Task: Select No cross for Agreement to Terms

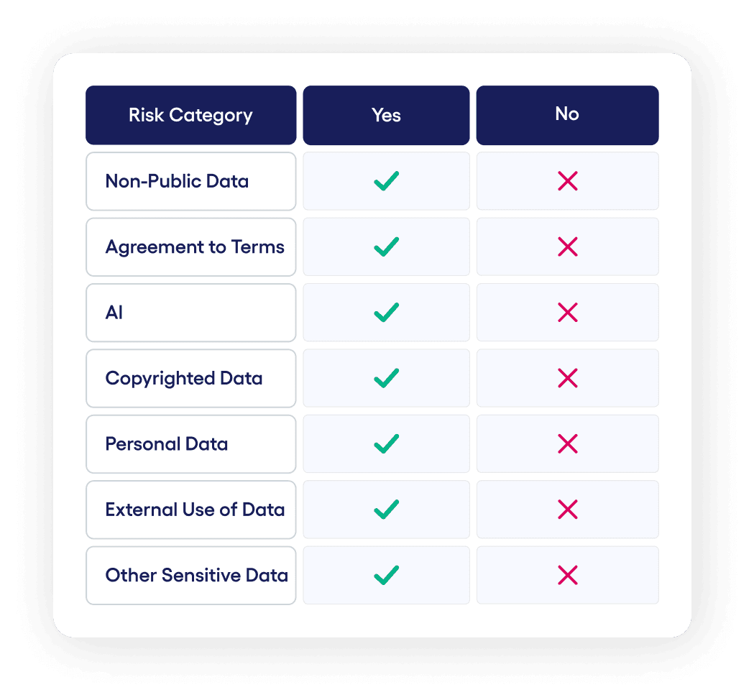Action: 567,247
